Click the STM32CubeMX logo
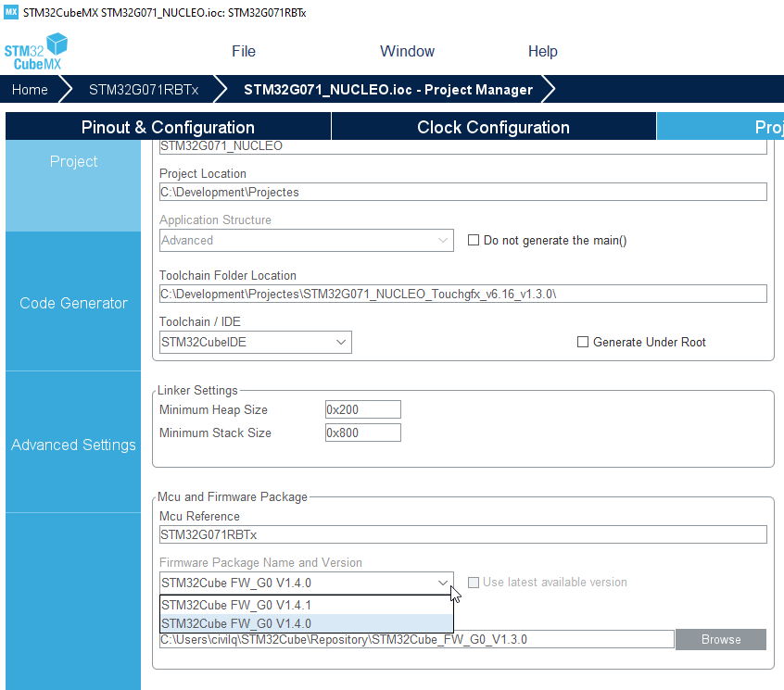Screen dimensions: 784x690 36,52
